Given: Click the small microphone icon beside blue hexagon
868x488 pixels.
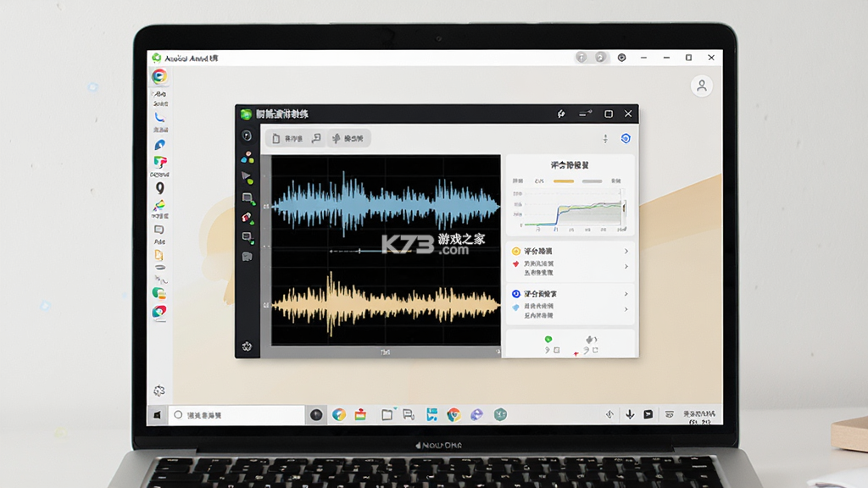Looking at the screenshot, I should pyautogui.click(x=605, y=139).
